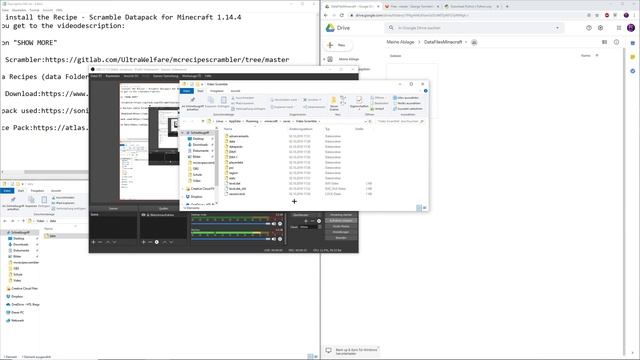Click the shared people icon next to DataFilesMinecraft
Screen dimensions: 640x360
[474, 42]
